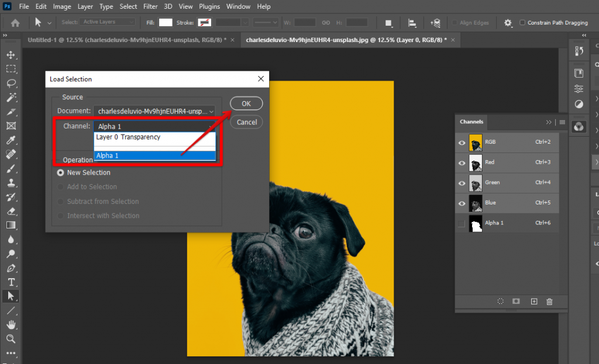Open the Document source dropdown
599x364 pixels.
coord(154,111)
